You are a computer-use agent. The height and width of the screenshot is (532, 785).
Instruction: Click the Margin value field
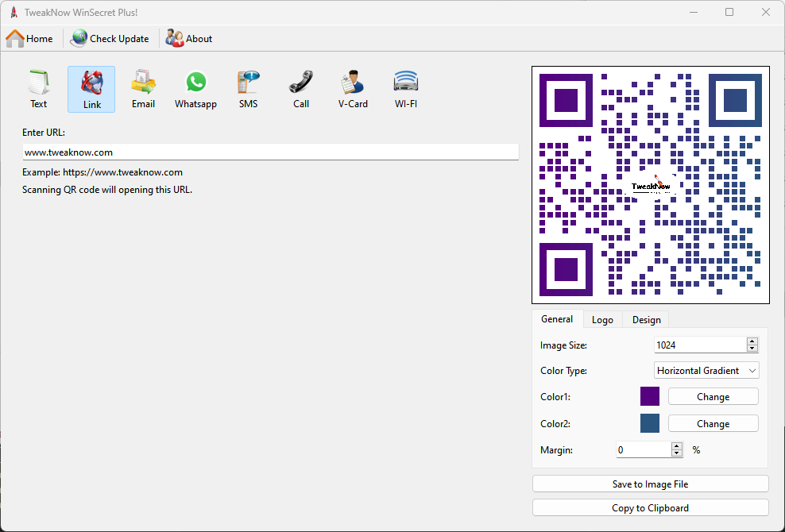644,450
